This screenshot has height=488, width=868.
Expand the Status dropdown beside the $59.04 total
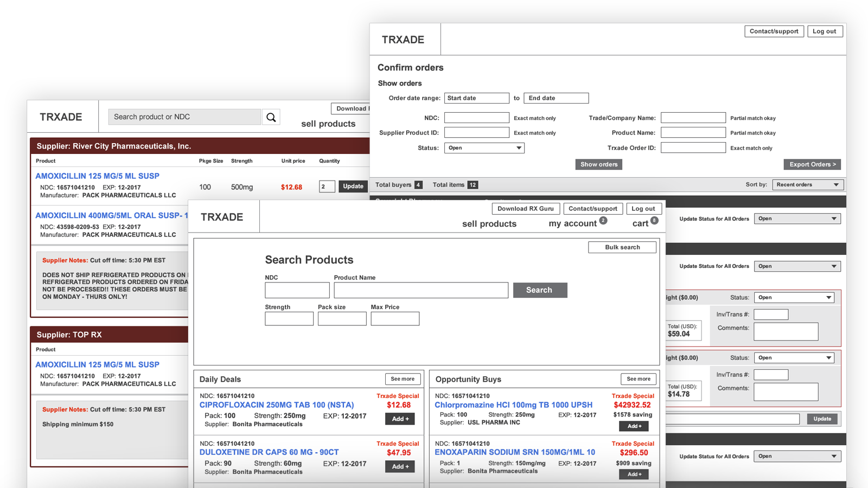(794, 298)
